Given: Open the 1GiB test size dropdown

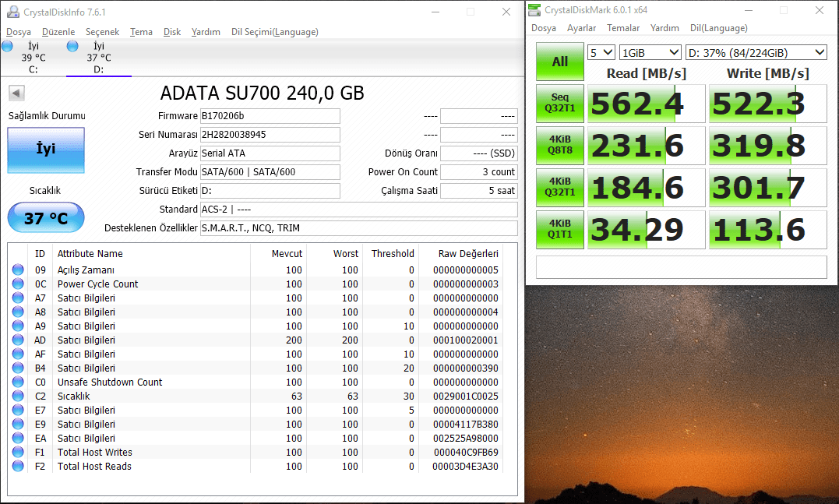Looking at the screenshot, I should click(x=650, y=52).
